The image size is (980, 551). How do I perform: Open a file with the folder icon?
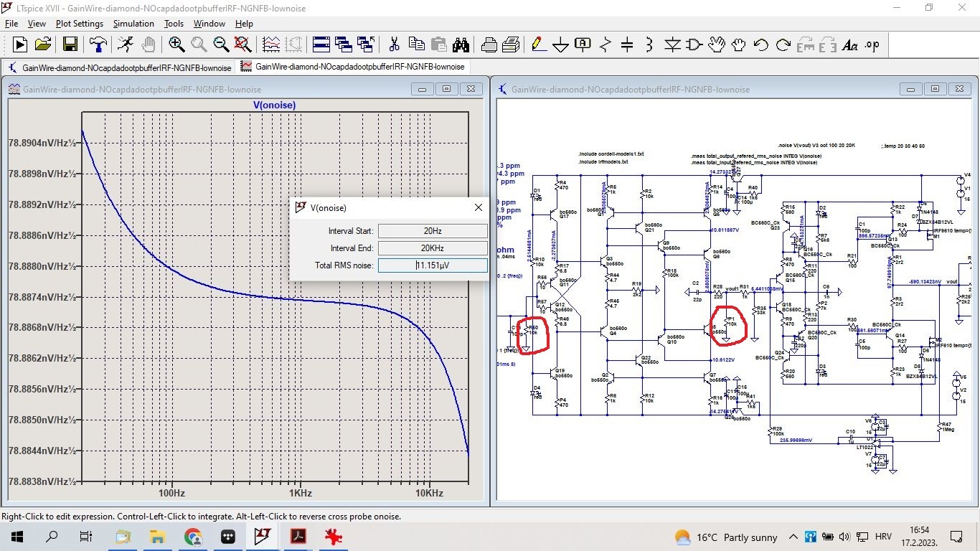click(x=42, y=44)
